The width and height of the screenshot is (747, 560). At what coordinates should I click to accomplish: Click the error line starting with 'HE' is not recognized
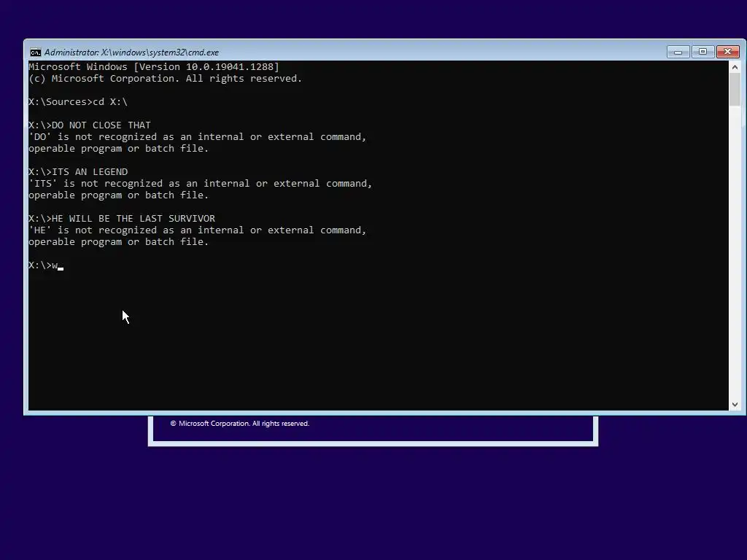coord(197,230)
